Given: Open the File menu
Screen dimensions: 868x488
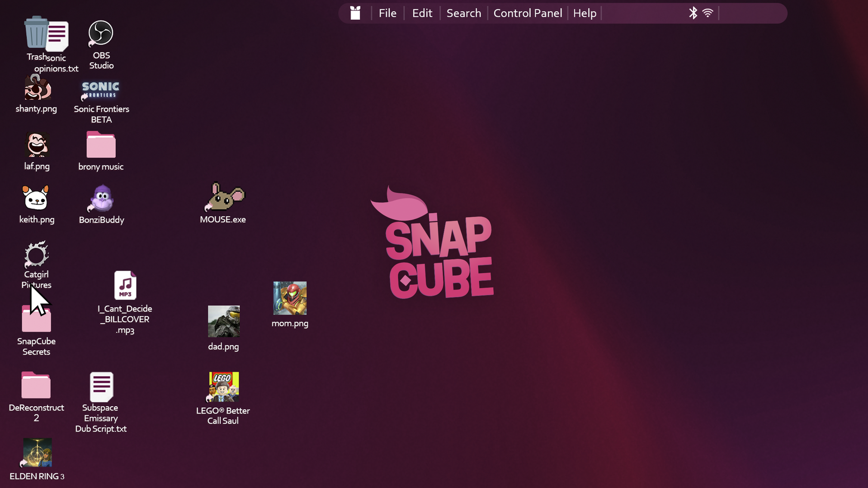Looking at the screenshot, I should click(x=387, y=13).
